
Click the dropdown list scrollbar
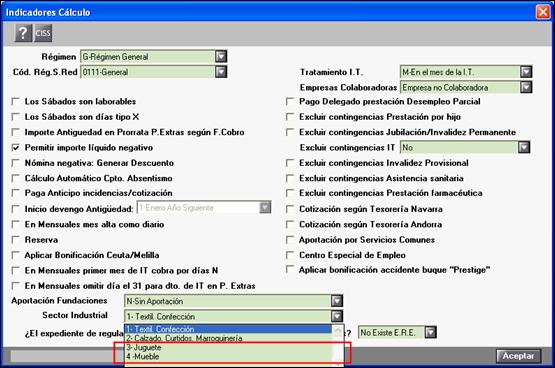pos(338,345)
